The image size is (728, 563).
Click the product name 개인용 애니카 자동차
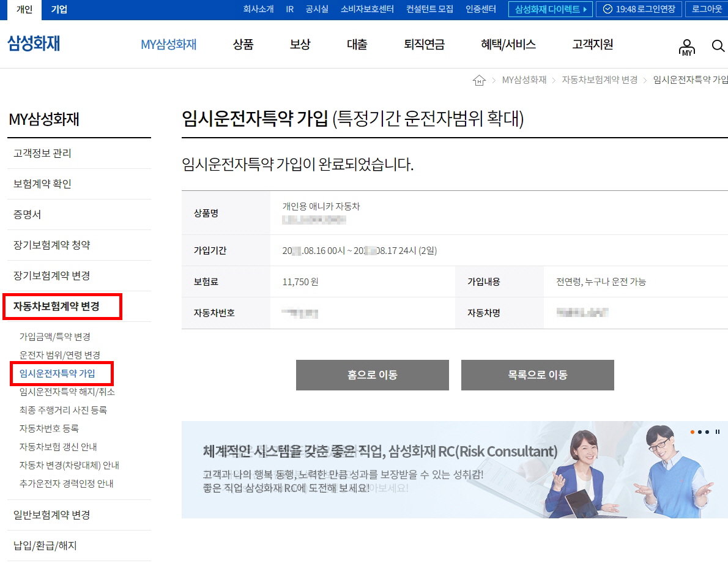[321, 207]
